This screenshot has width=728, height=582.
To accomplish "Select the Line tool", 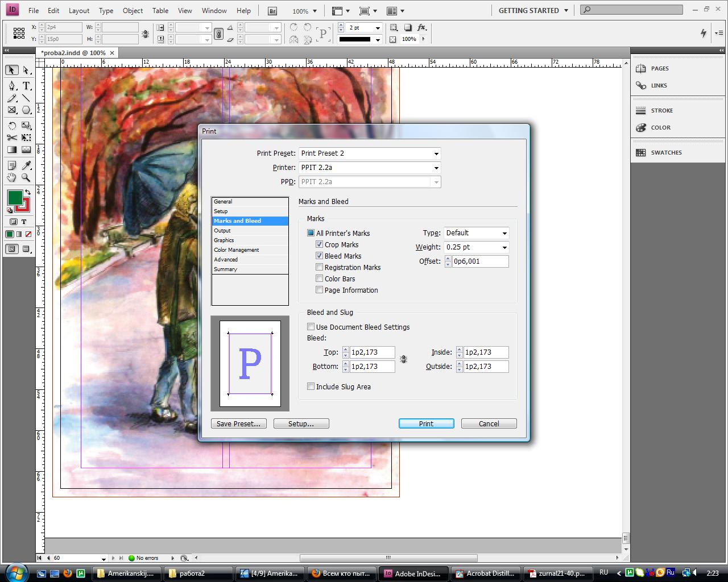I will 26,98.
